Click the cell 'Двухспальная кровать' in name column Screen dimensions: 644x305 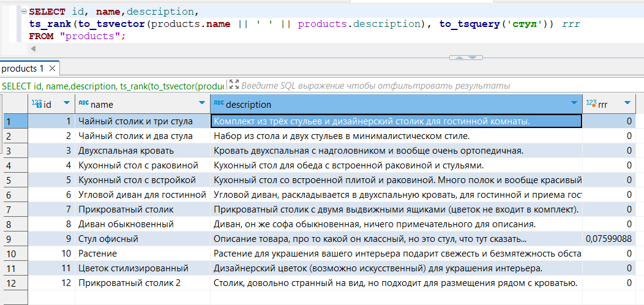pos(143,151)
